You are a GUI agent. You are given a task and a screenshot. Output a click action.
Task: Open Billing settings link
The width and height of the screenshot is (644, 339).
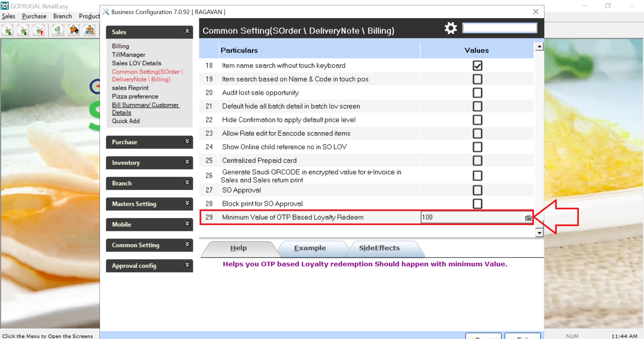(120, 46)
